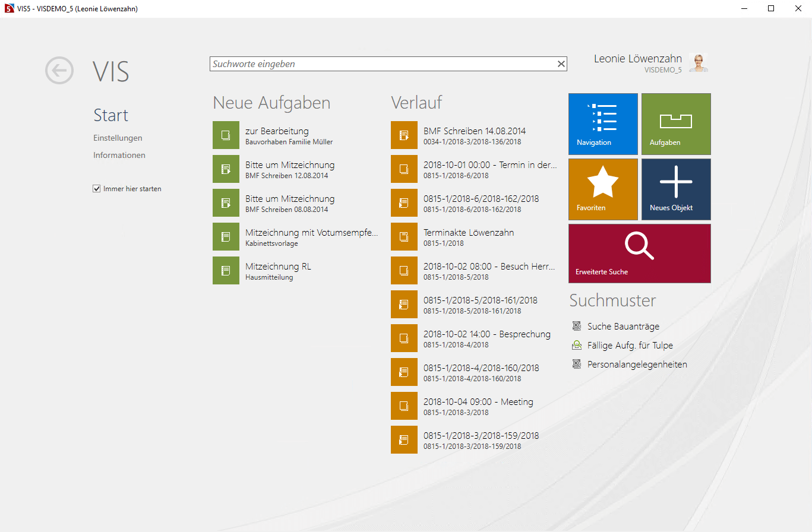Click orange icon for Terminakte Löwenzahn

(x=404, y=236)
